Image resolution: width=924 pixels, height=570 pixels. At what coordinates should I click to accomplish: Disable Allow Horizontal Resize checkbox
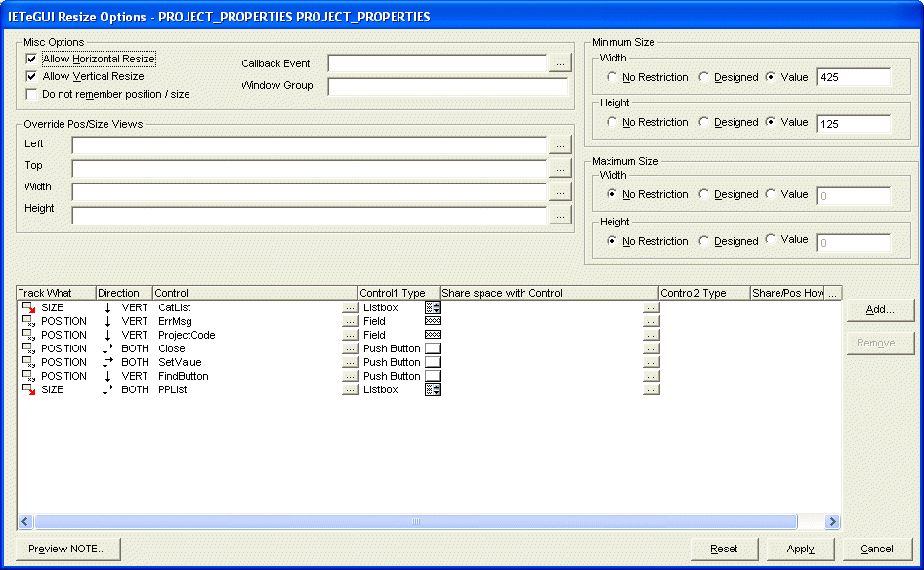(32, 60)
